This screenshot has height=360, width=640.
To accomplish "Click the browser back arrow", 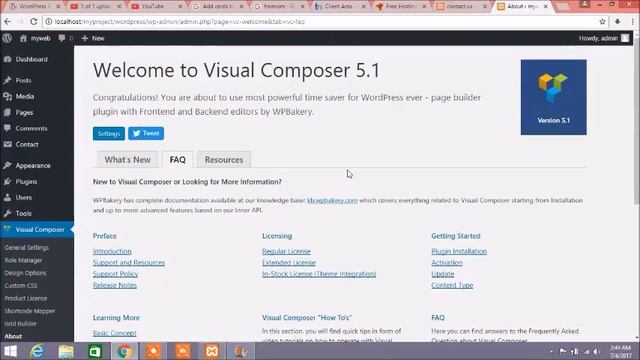I will [8, 22].
